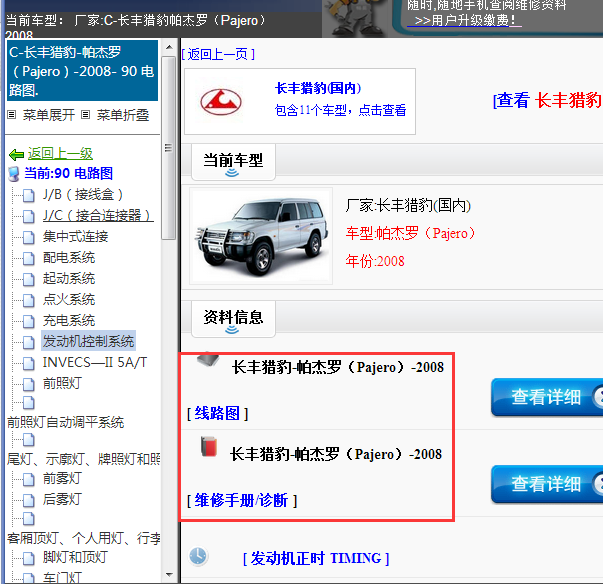The height and width of the screenshot is (584, 603).
Task: Click the Pajero SUV photo thumbnail
Action: click(x=261, y=236)
